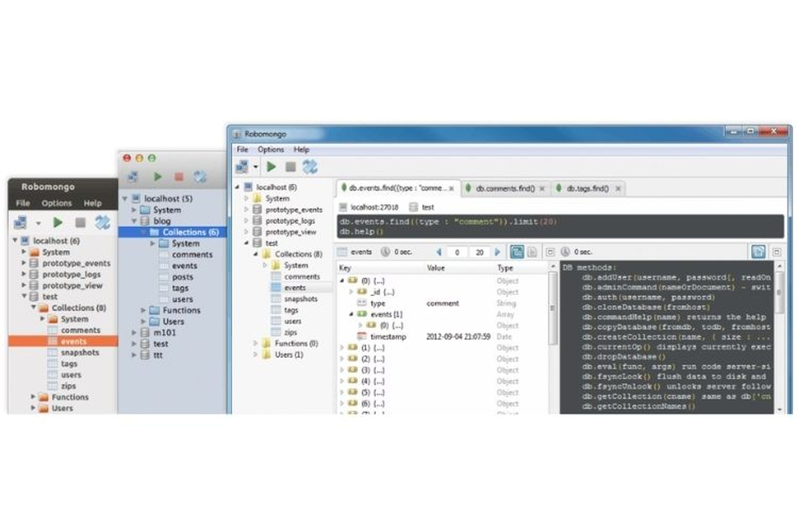Close the db.tags.find() tab

(618, 189)
